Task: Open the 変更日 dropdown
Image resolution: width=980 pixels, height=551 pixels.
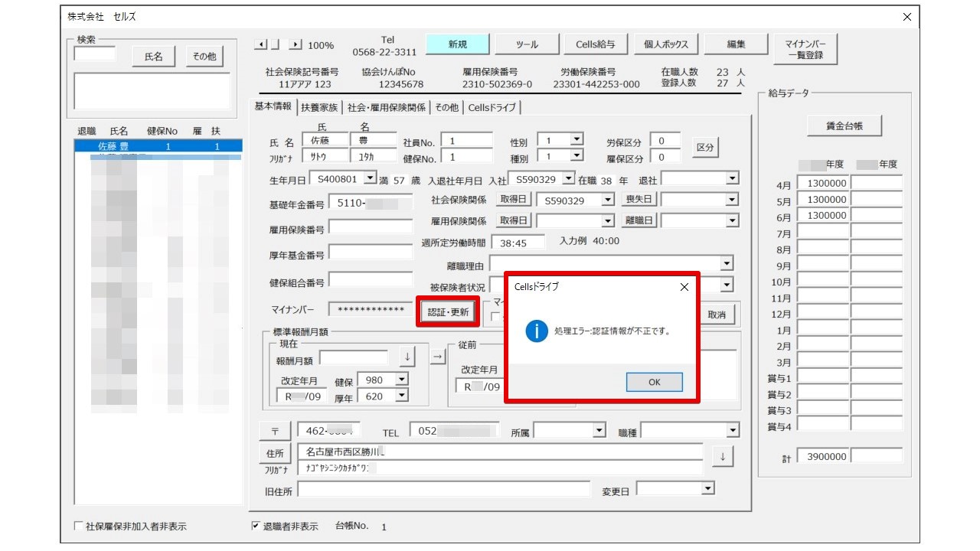Action: tap(707, 488)
